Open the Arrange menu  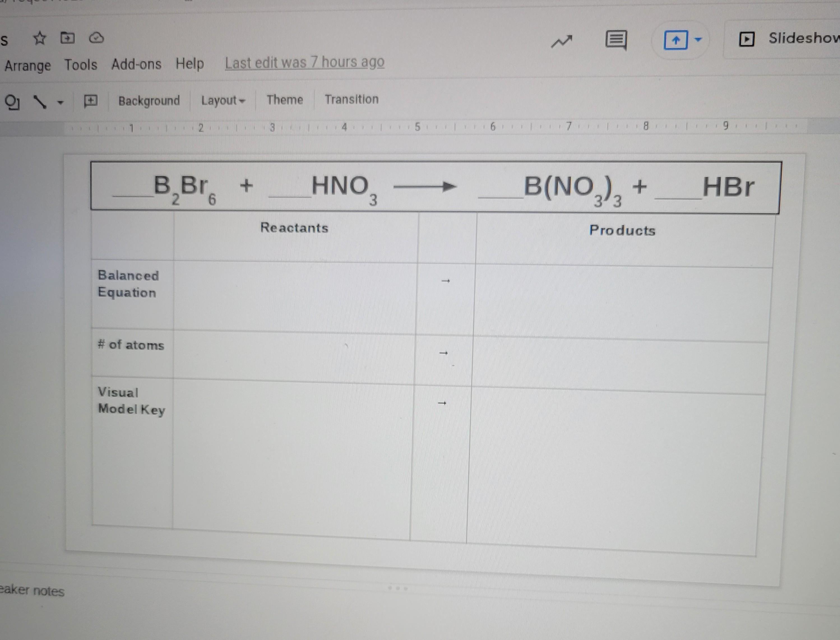coord(27,66)
